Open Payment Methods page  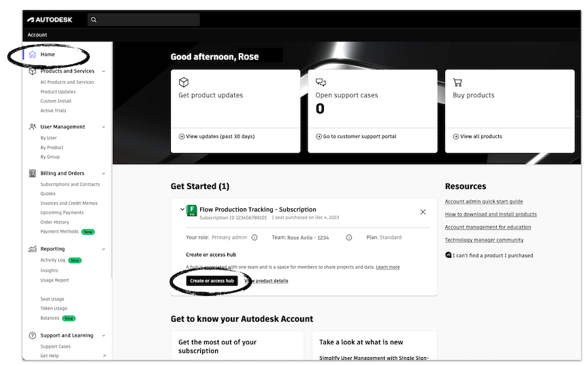click(x=60, y=231)
